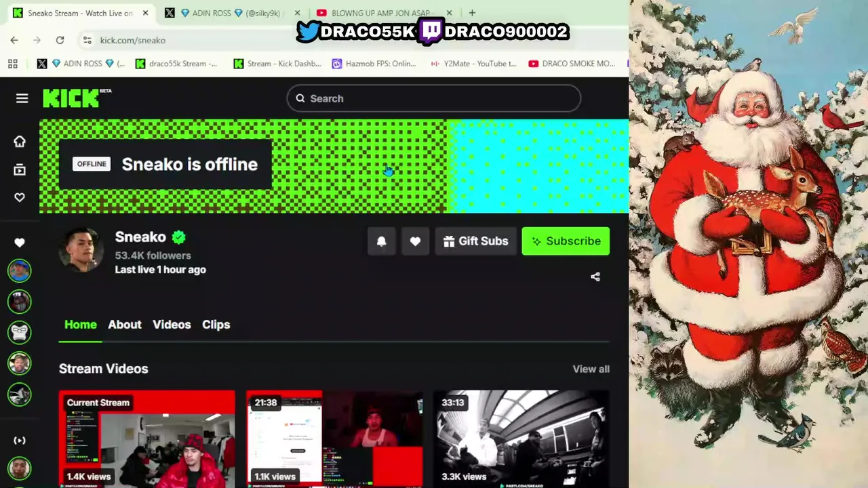Click the browser forward arrow
This screenshot has height=488, width=868.
[37, 40]
